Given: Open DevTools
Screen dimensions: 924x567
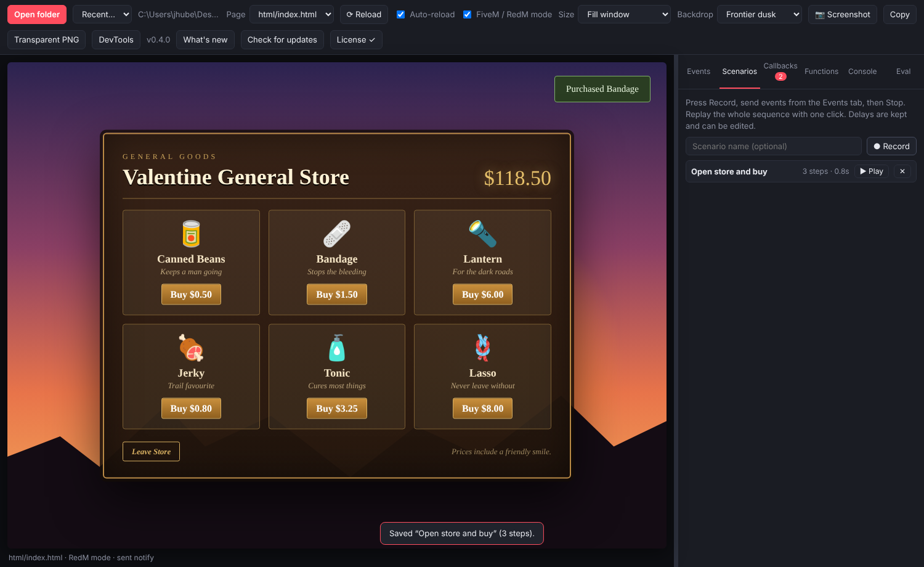Looking at the screenshot, I should tap(116, 39).
